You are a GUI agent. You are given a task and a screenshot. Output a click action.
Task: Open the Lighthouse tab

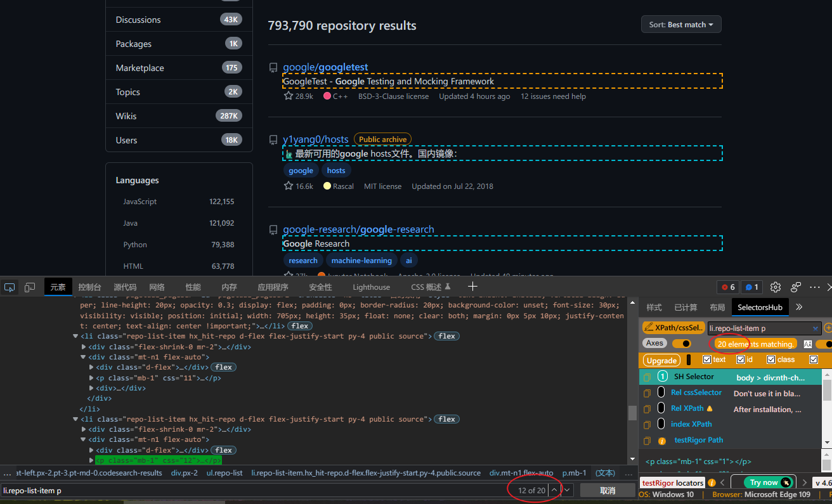(x=371, y=287)
